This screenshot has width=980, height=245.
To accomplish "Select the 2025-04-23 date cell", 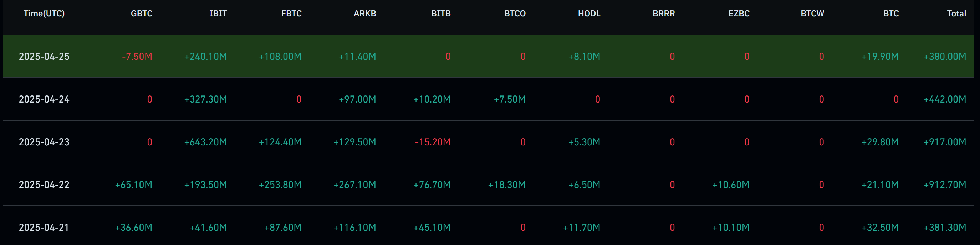I will pyautogui.click(x=44, y=142).
